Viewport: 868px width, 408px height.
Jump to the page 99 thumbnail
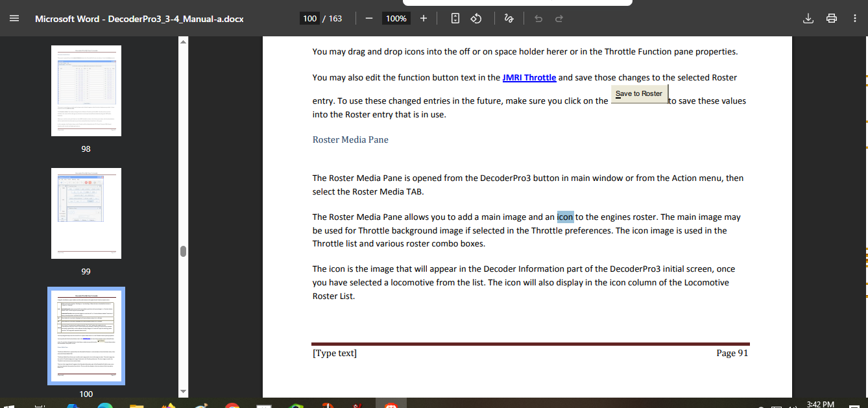point(86,213)
